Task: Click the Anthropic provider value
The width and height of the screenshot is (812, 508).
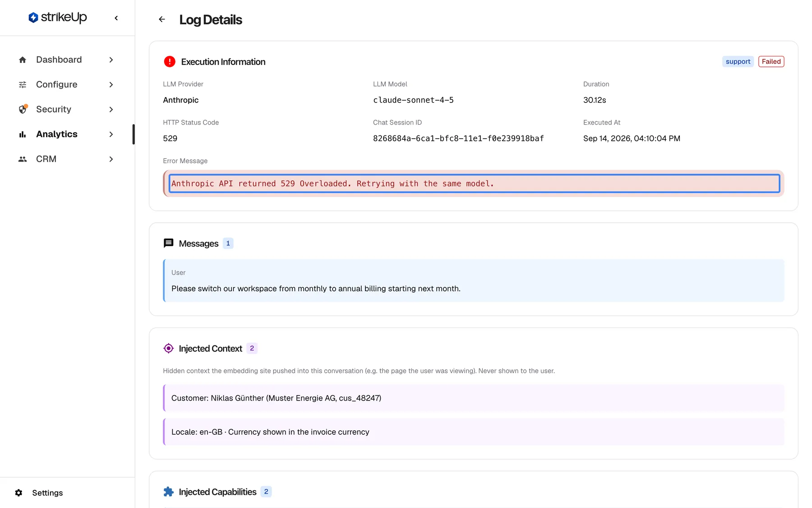Action: pos(181,100)
